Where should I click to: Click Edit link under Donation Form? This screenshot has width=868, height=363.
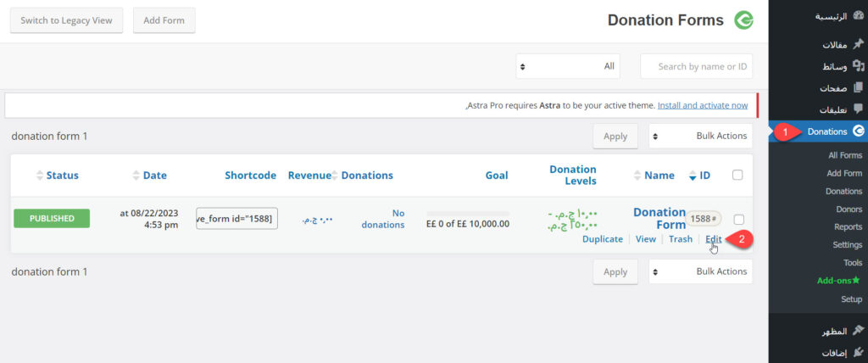(714, 239)
